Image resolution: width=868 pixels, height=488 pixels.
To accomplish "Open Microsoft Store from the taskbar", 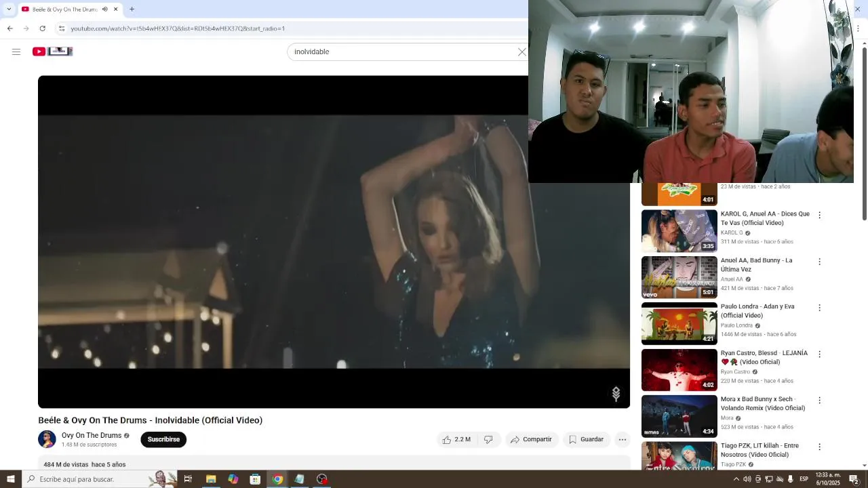I will 255,479.
